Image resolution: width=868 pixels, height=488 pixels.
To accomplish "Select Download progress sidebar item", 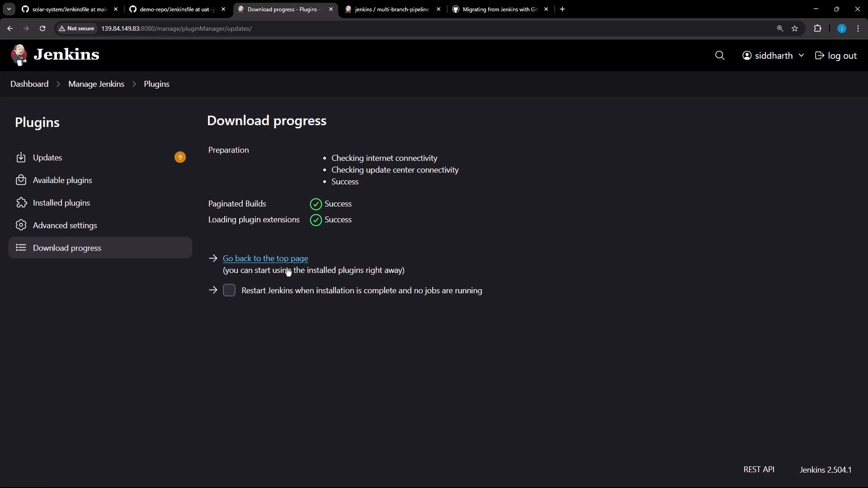I will pyautogui.click(x=100, y=248).
